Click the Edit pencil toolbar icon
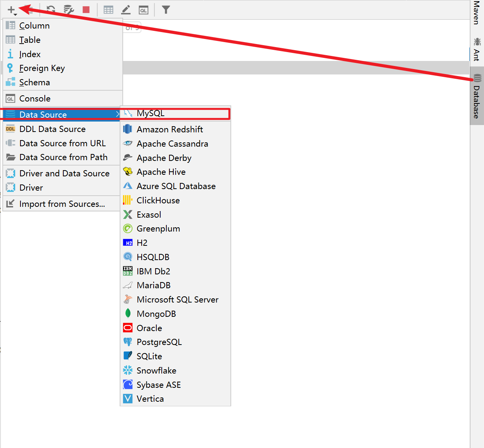The width and height of the screenshot is (484, 448). coord(126,10)
